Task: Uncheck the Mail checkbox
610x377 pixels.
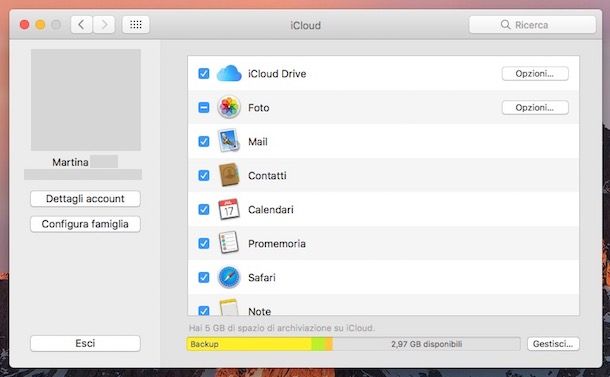Action: [x=204, y=141]
